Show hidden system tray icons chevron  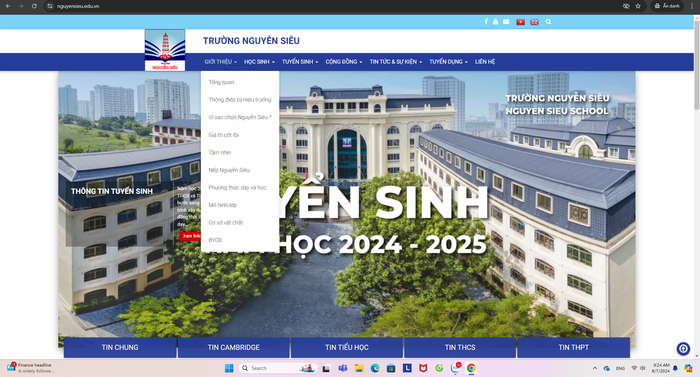pos(595,368)
